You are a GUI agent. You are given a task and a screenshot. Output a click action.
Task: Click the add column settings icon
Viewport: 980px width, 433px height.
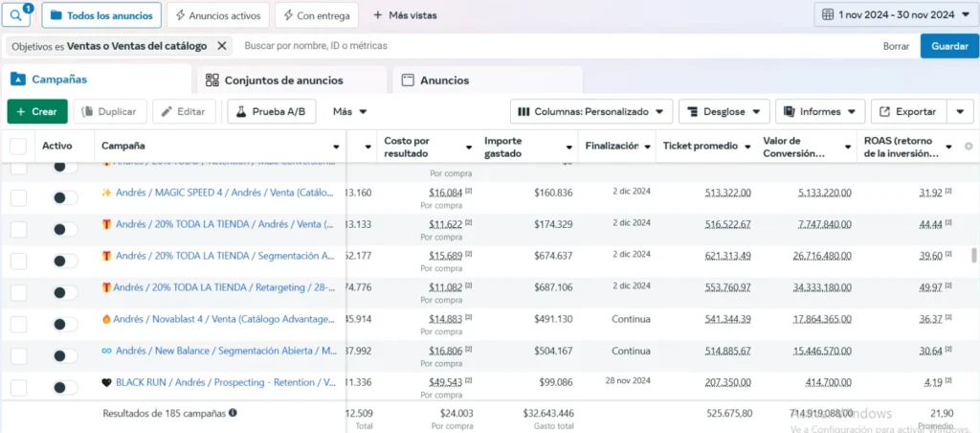tap(968, 147)
